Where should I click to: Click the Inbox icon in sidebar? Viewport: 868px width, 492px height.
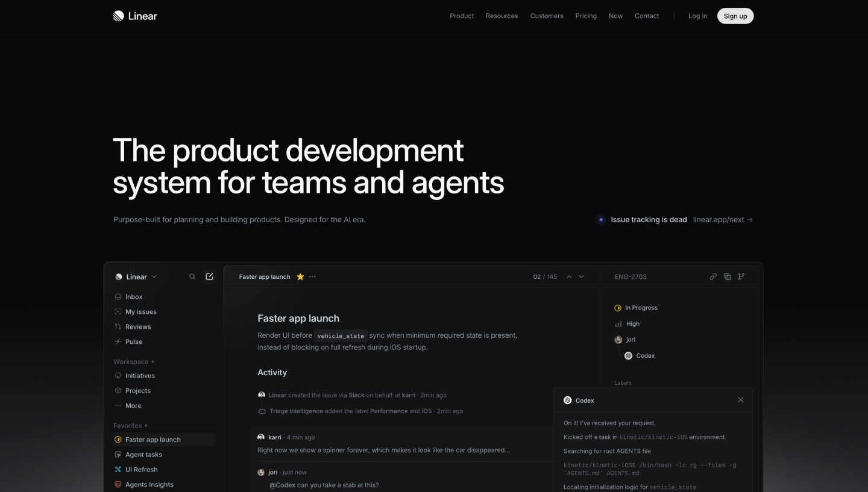[118, 297]
